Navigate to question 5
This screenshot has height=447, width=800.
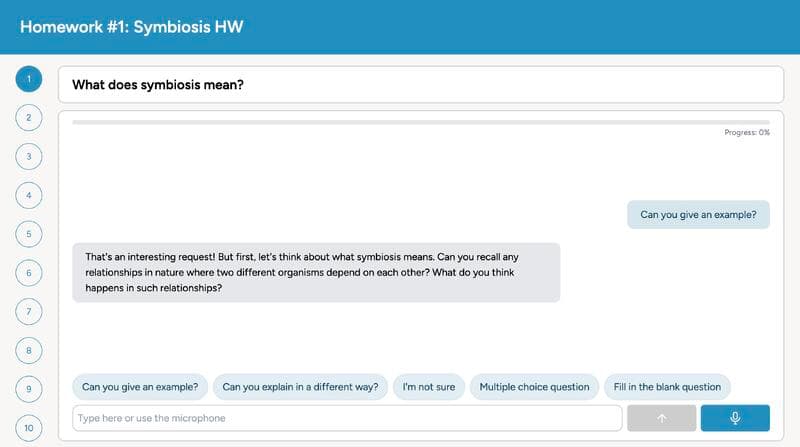(x=29, y=234)
